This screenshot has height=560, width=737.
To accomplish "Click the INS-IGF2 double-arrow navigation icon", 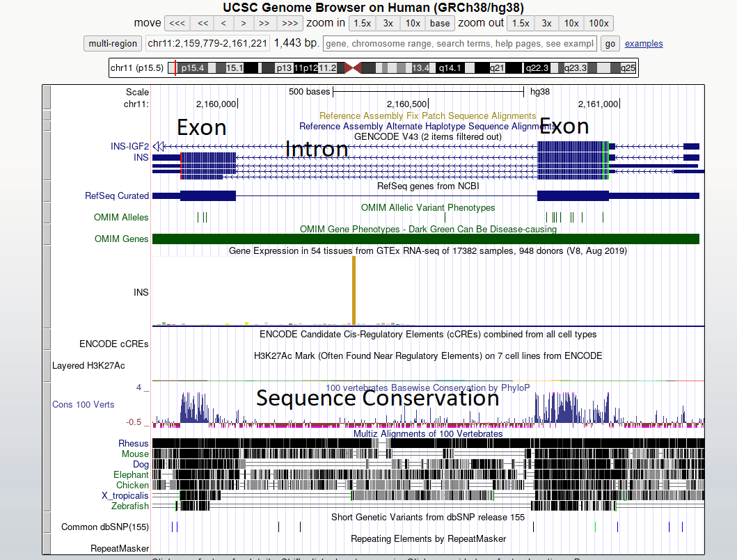I will pos(159,147).
